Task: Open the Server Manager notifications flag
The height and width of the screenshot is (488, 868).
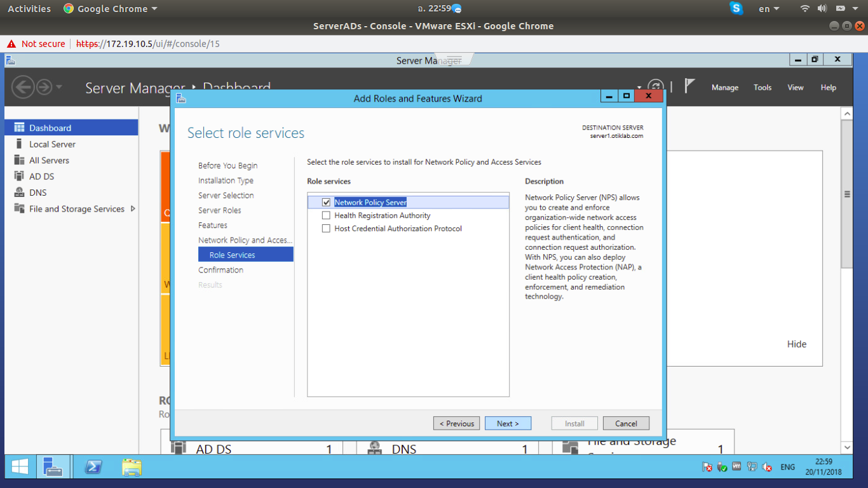Action: click(x=689, y=86)
